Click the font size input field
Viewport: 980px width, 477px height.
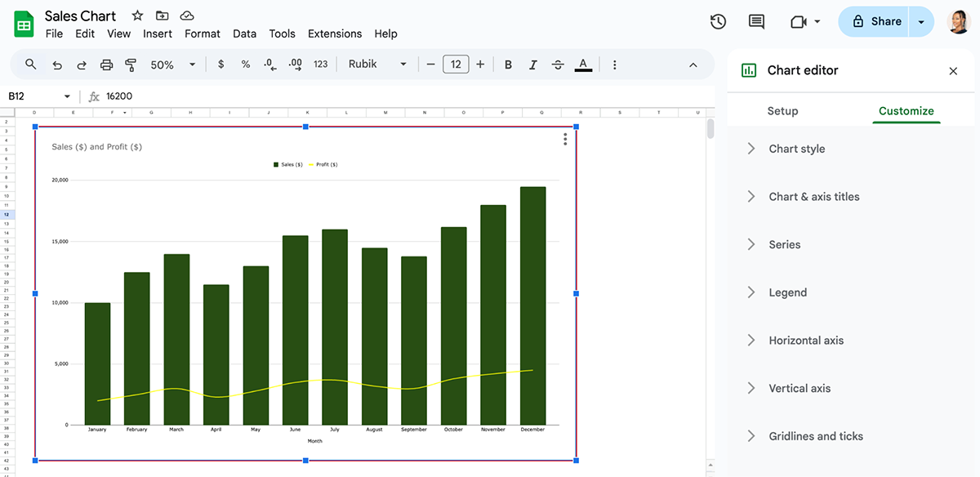tap(456, 65)
